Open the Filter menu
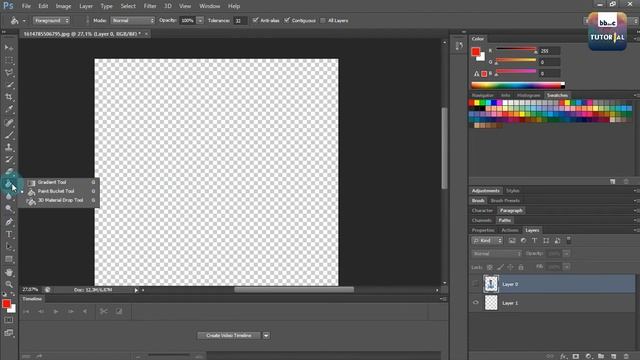640x360 pixels. tap(150, 6)
